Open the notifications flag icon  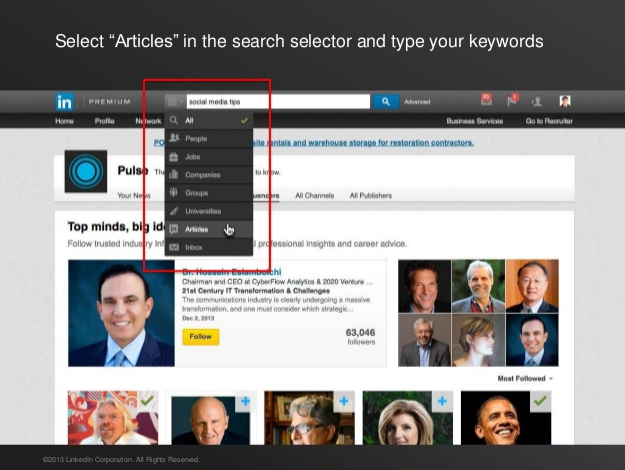512,100
